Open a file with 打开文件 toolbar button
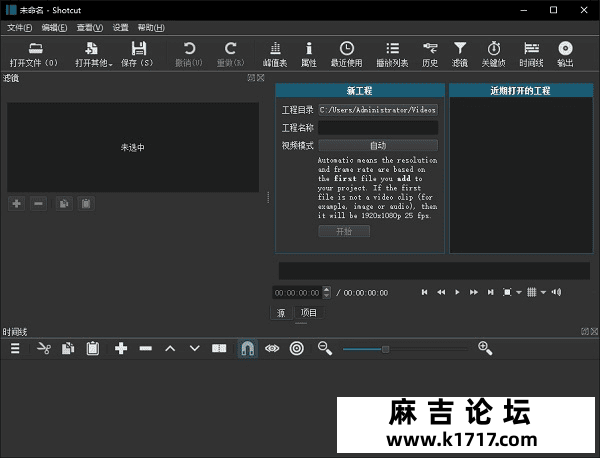Viewport: 600px width, 458px height. point(34,55)
